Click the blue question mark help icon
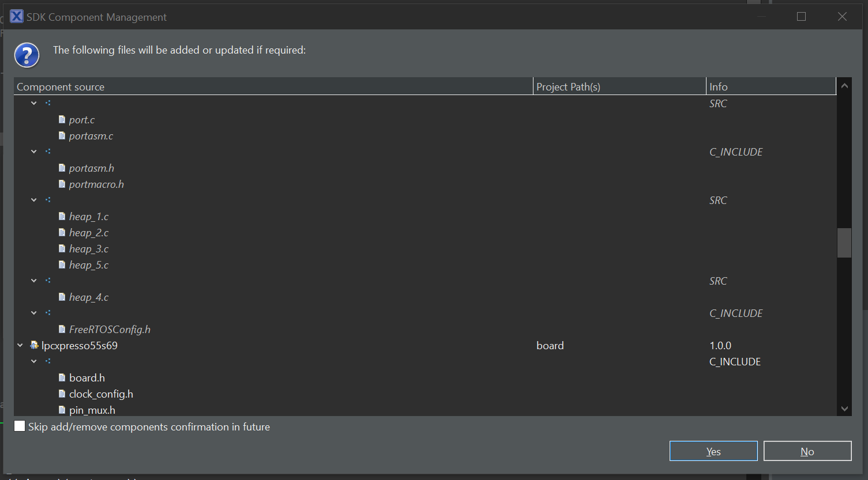The image size is (868, 480). click(27, 54)
